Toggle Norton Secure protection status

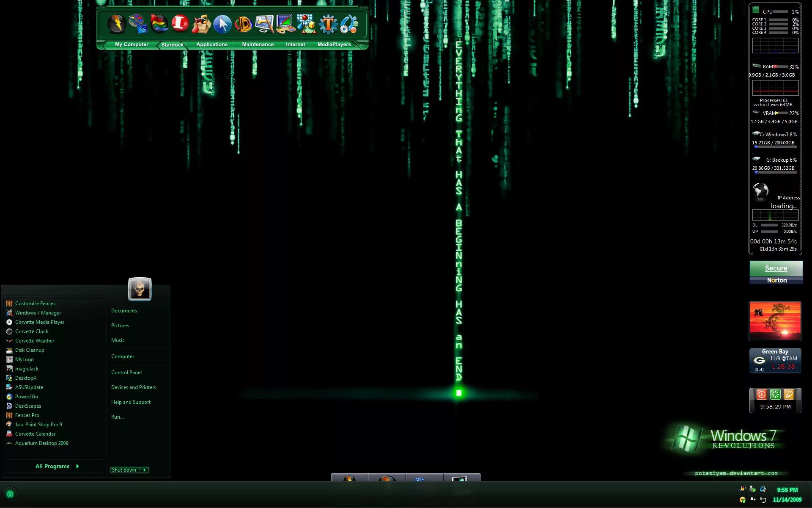tap(776, 268)
